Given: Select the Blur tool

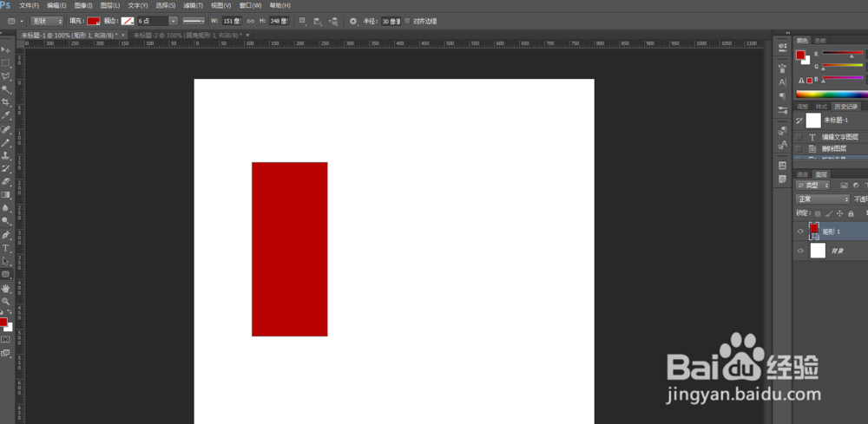Looking at the screenshot, I should point(5,208).
